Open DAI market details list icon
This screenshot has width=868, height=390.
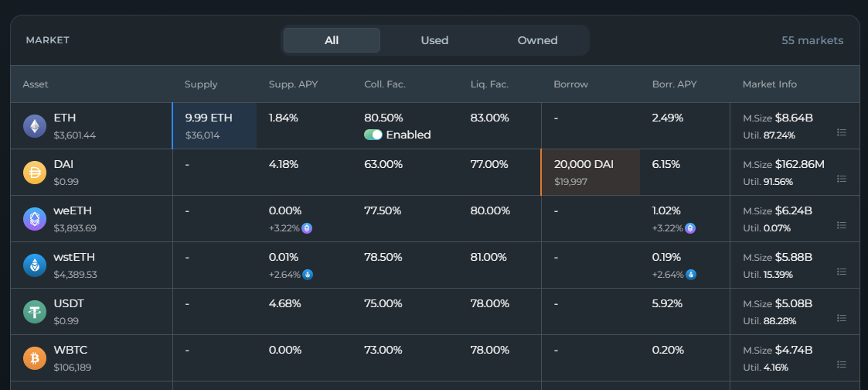842,179
